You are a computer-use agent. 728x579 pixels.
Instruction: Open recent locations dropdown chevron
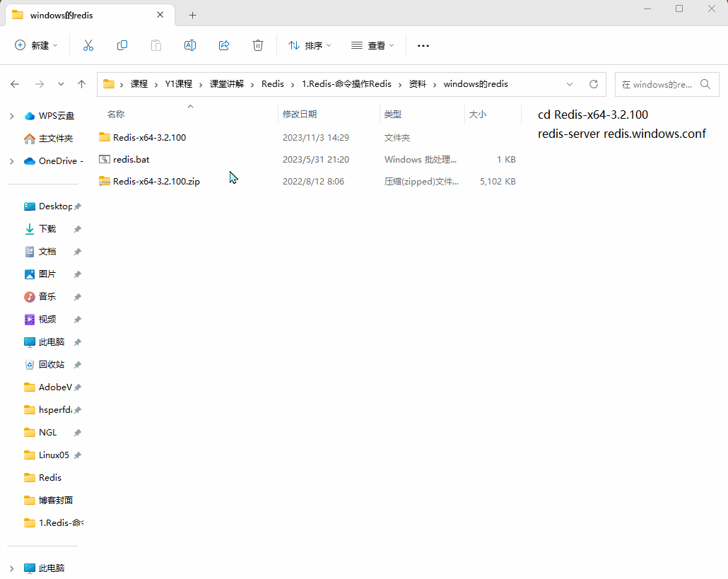[61, 84]
